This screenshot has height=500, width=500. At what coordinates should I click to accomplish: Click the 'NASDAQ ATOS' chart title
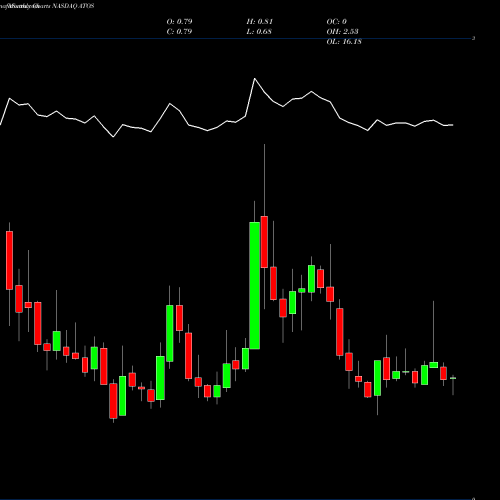73,6
